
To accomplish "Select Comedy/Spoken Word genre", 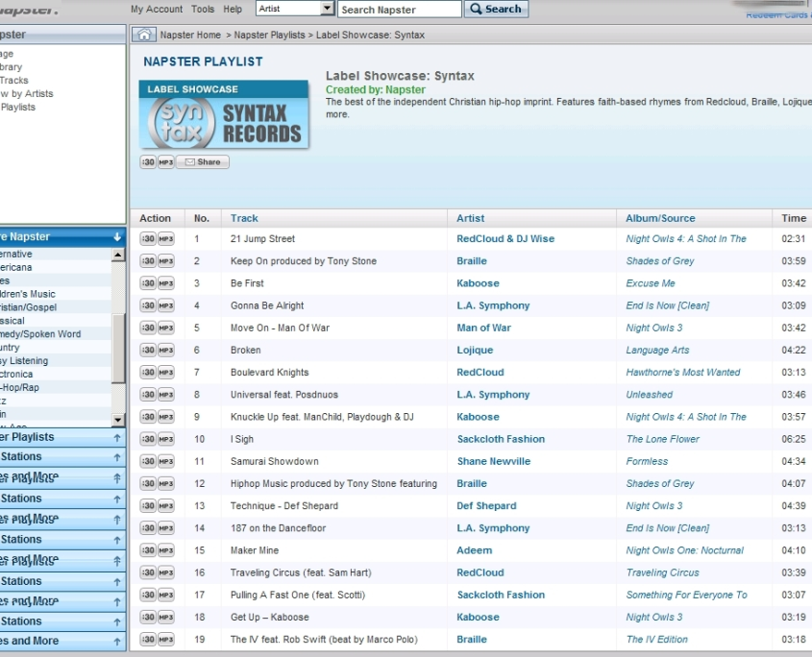I will click(40, 334).
